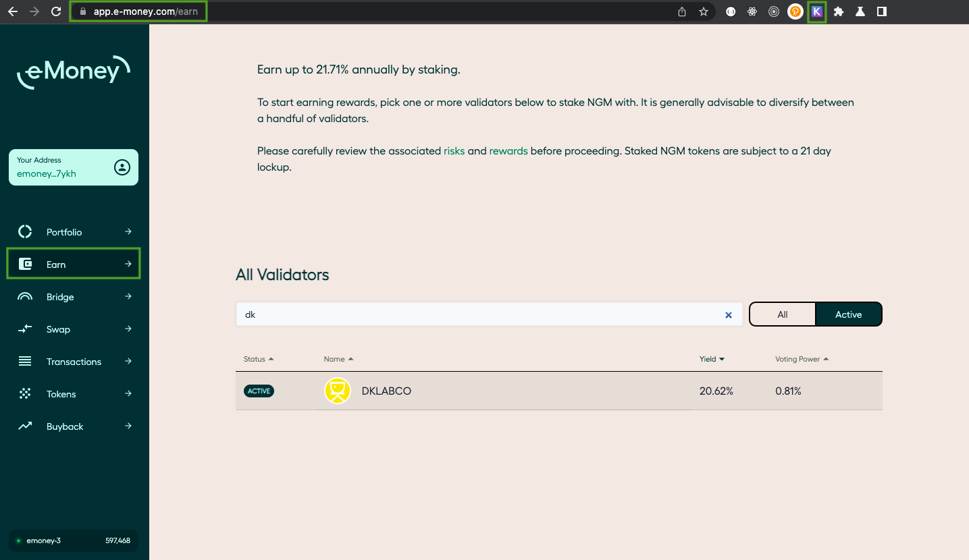
Task: Sort validators by Yield column
Action: click(x=712, y=359)
